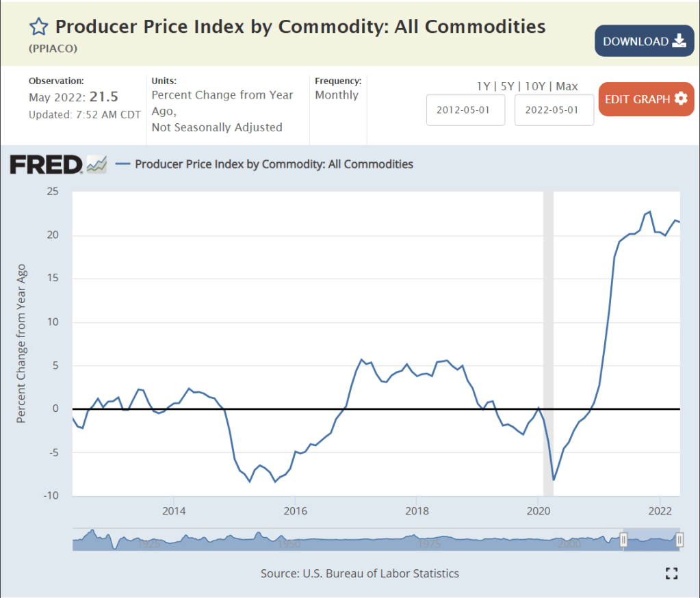The width and height of the screenshot is (700, 598).
Task: Click the left handle of range slider
Action: pyautogui.click(x=623, y=540)
